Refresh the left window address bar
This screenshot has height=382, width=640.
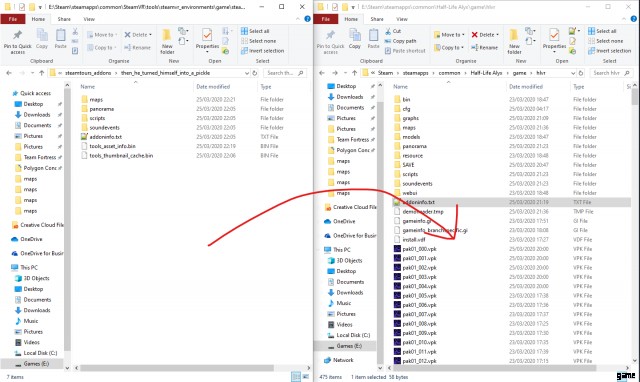tap(255, 73)
